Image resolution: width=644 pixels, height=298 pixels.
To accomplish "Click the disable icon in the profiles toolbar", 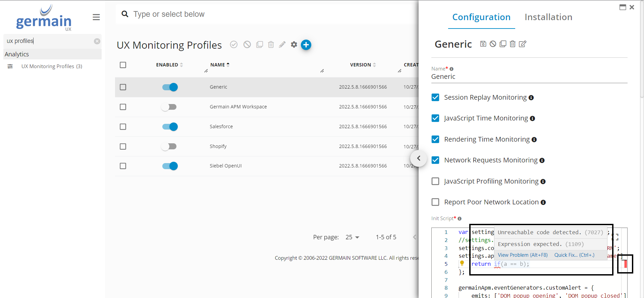I will coord(247,45).
